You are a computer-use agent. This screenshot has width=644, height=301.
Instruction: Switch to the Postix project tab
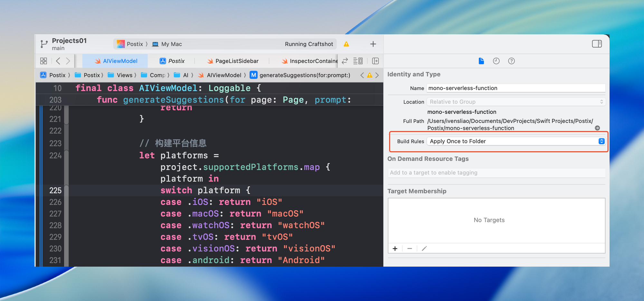click(x=172, y=61)
